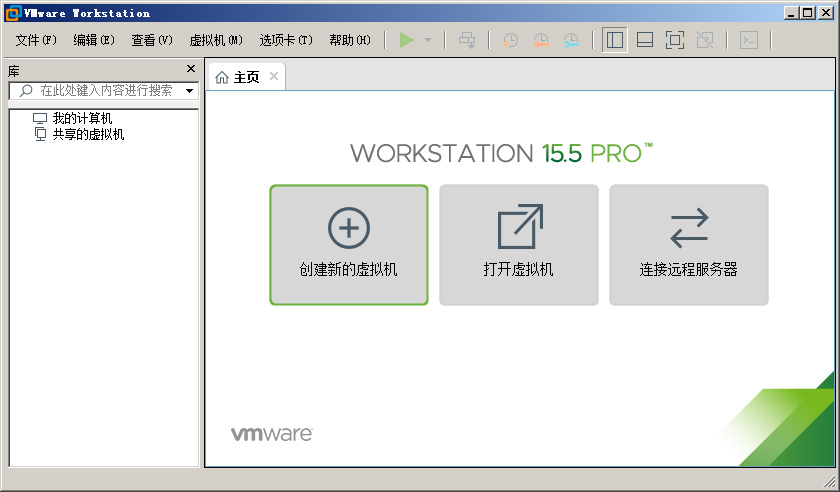The width and height of the screenshot is (840, 492).
Task: Open the 文件(F) menu
Action: pos(36,40)
